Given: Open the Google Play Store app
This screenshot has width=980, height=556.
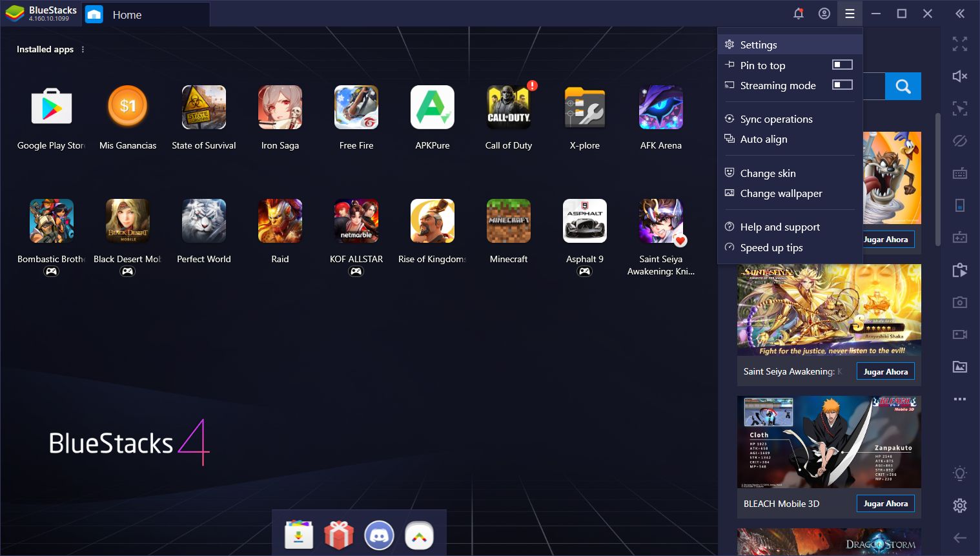Looking at the screenshot, I should click(52, 107).
